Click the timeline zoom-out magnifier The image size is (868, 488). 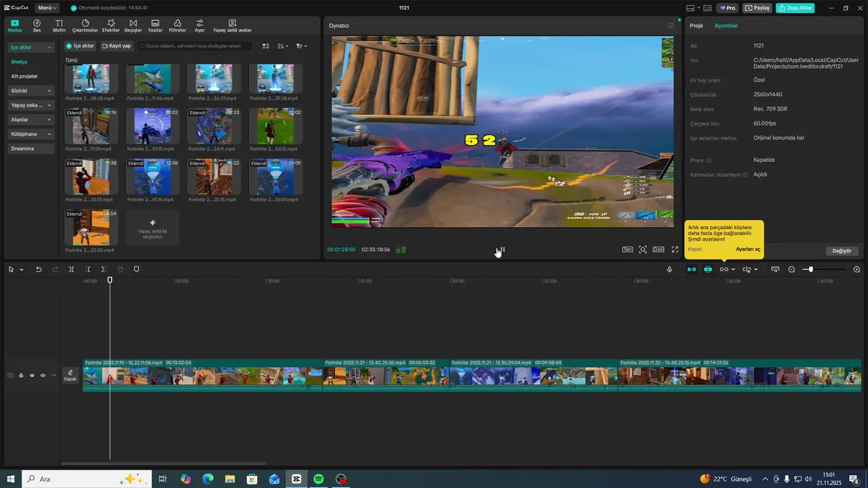click(x=791, y=269)
